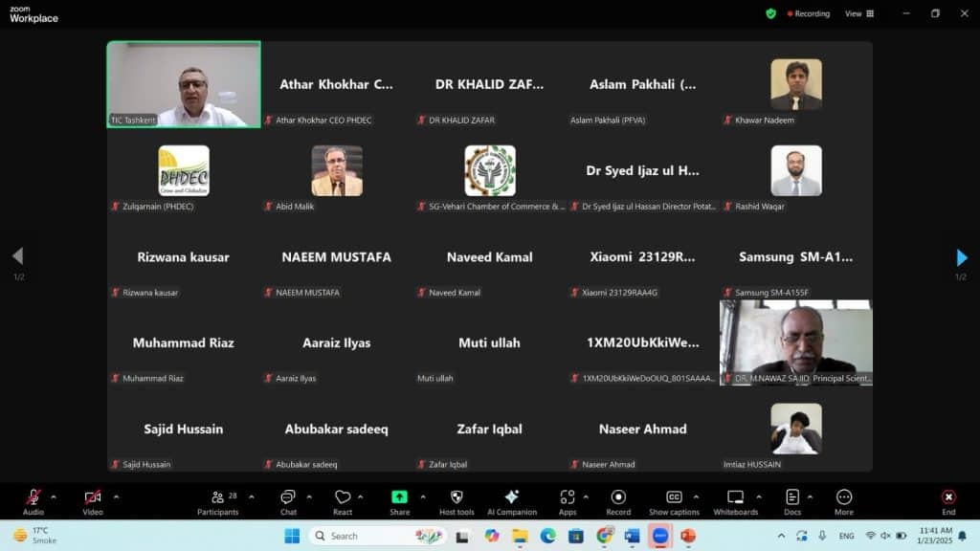Open the Chat panel
This screenshot has height=551, width=980.
pyautogui.click(x=287, y=498)
